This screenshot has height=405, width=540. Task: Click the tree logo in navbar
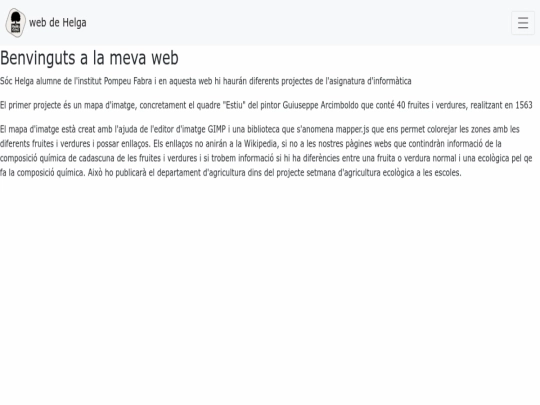15,23
